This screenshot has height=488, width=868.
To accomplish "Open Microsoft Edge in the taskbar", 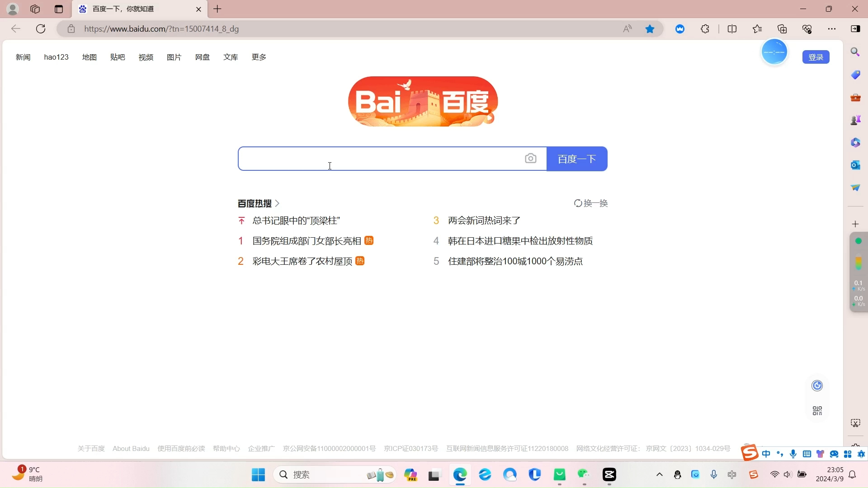I will coord(460,475).
